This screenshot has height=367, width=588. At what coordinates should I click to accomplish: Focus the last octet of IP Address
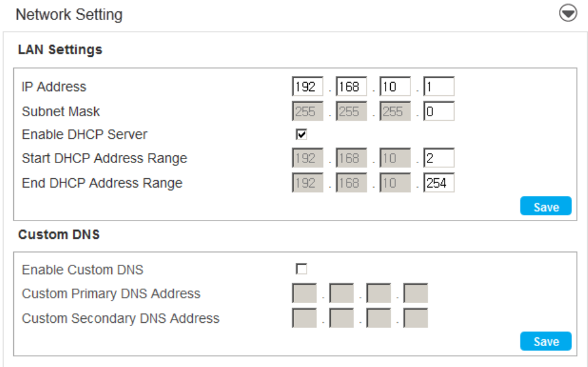pyautogui.click(x=439, y=87)
